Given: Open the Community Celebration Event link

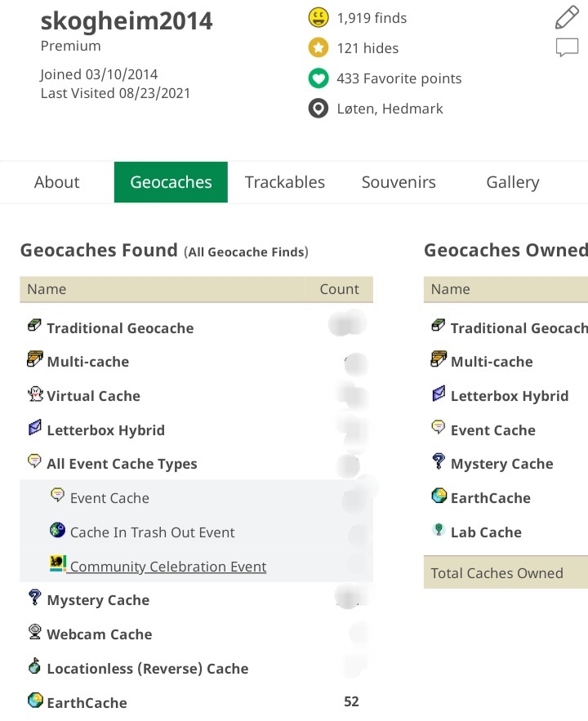Looking at the screenshot, I should (x=168, y=567).
